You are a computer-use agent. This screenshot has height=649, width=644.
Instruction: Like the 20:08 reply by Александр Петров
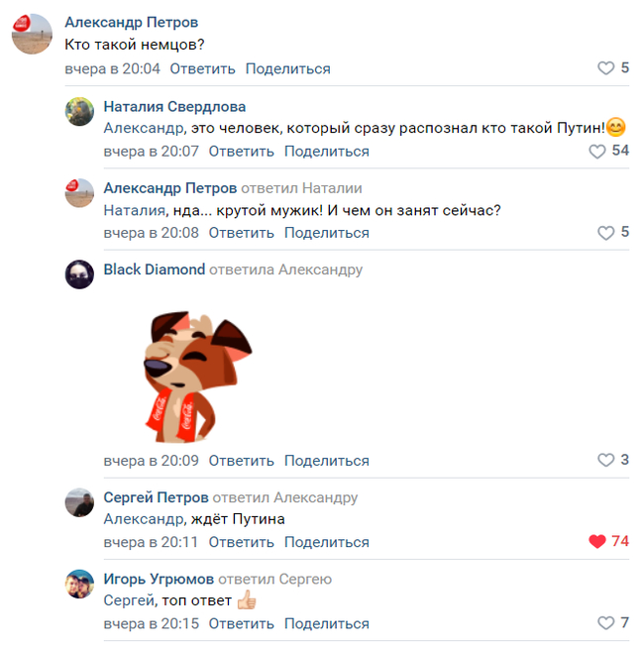point(606,233)
